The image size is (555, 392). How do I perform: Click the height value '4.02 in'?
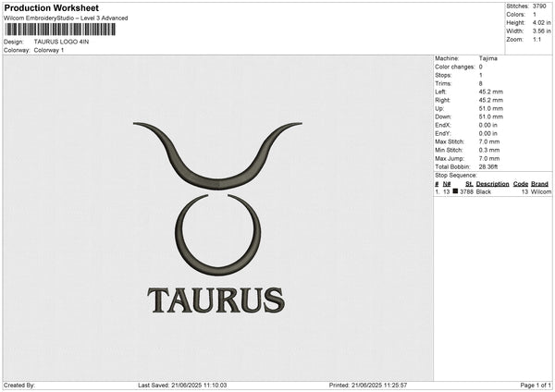pos(541,22)
